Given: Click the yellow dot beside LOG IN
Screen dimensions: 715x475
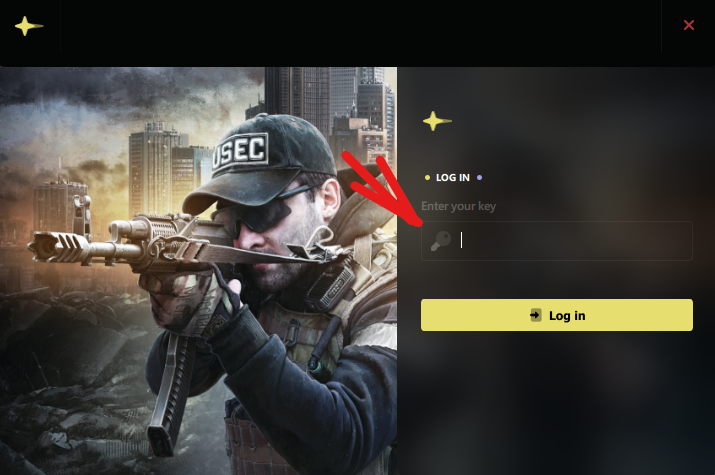Looking at the screenshot, I should [427, 178].
